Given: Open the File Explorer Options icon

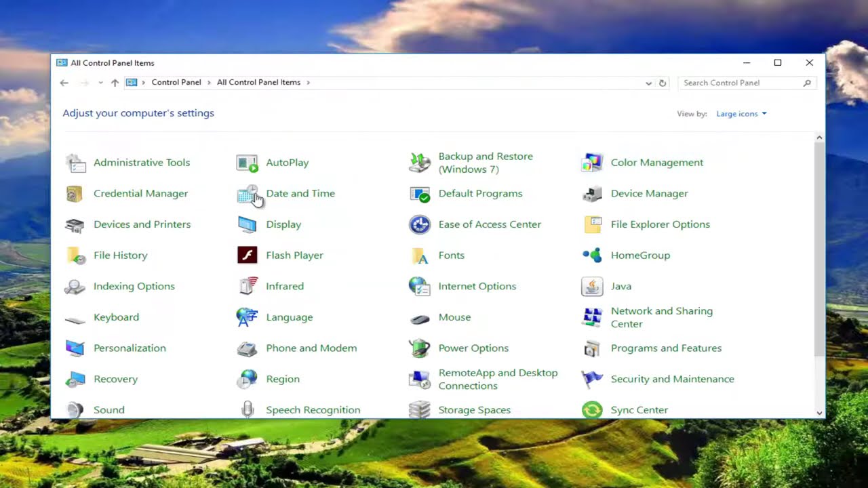Looking at the screenshot, I should [x=592, y=224].
